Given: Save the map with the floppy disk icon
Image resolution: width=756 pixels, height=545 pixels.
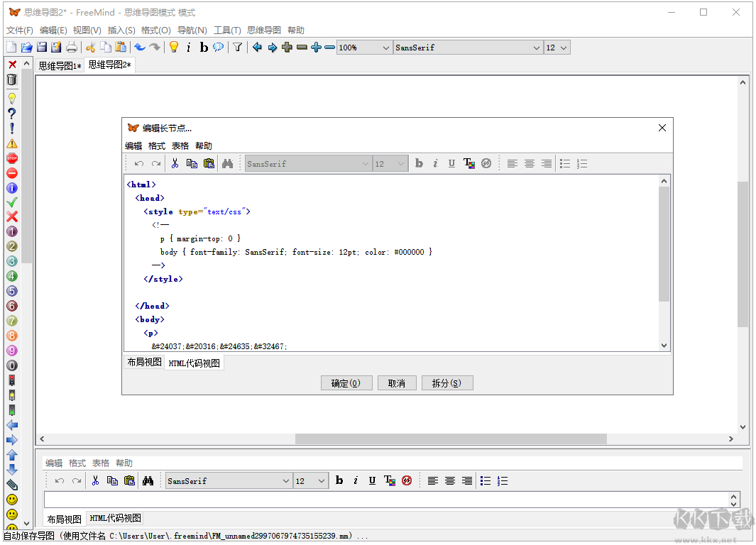Looking at the screenshot, I should pos(42,48).
